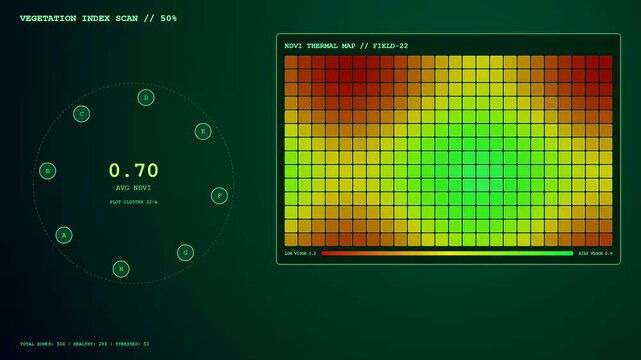This screenshot has height=360, width=641.
Task: Select plot node A on the ring
Action: 64,235
